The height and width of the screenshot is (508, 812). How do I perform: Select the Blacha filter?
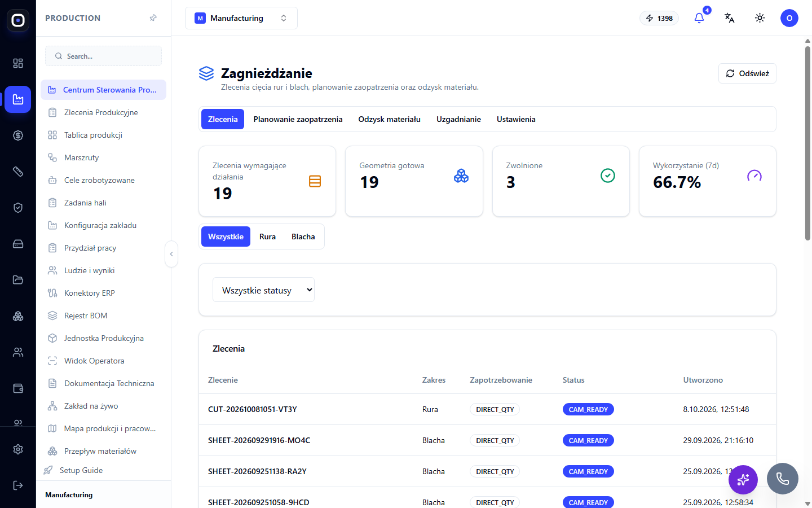tap(303, 237)
